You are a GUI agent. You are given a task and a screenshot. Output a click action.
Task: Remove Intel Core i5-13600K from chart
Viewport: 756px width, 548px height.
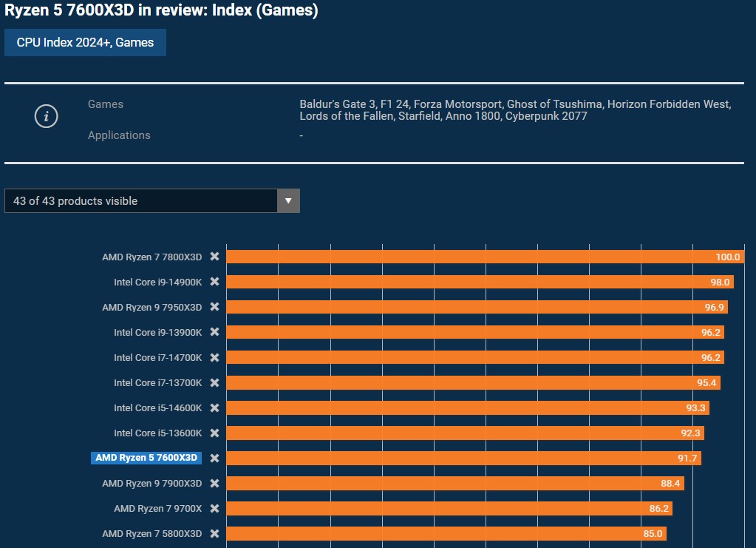coord(214,433)
